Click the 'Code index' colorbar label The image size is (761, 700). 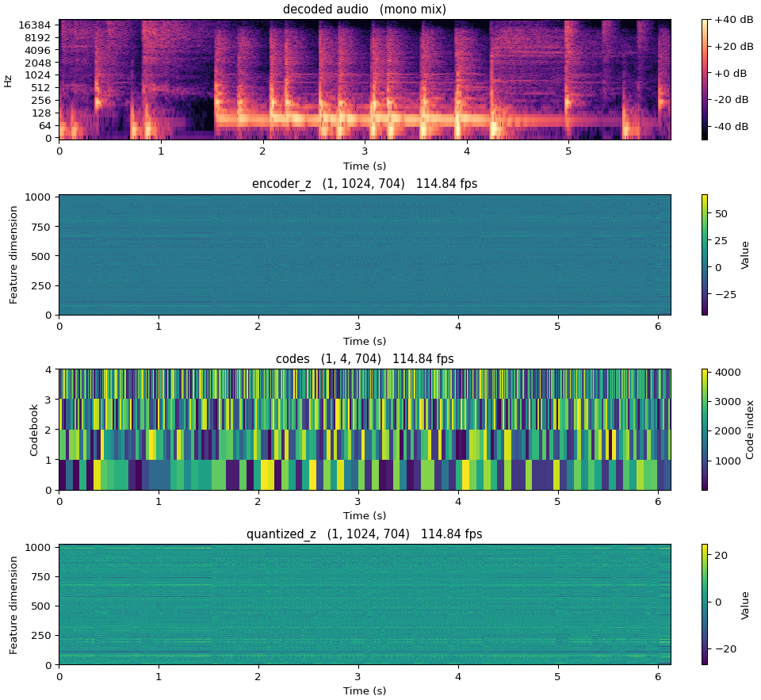point(750,430)
